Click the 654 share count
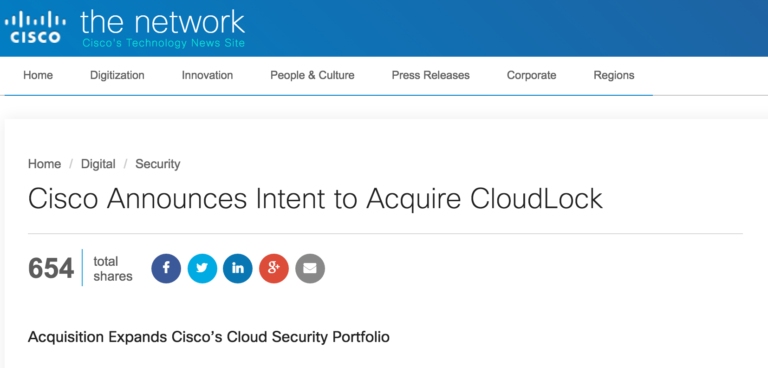The image size is (768, 368). pyautogui.click(x=51, y=269)
